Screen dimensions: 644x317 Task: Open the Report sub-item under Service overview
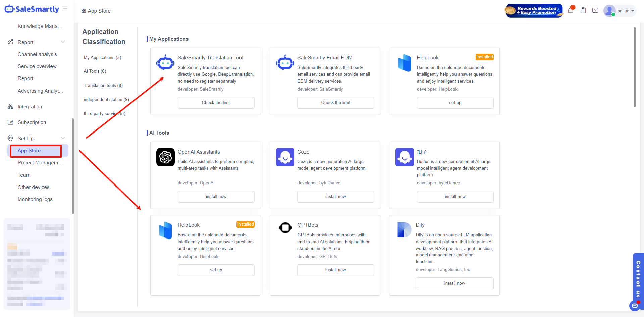tap(25, 78)
